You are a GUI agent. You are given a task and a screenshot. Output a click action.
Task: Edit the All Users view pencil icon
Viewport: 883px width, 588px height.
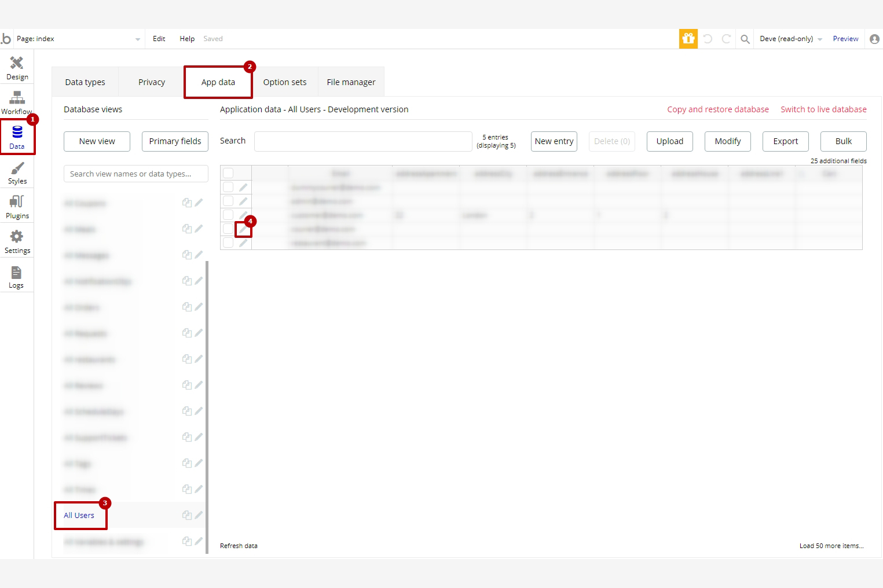click(x=199, y=514)
